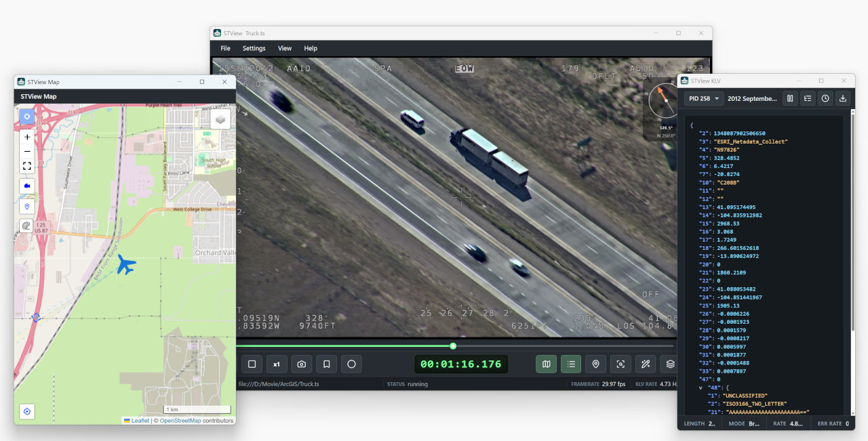This screenshot has width=868, height=441.
Task: Click the crosshair button at map bottom-left
Action: (27, 411)
